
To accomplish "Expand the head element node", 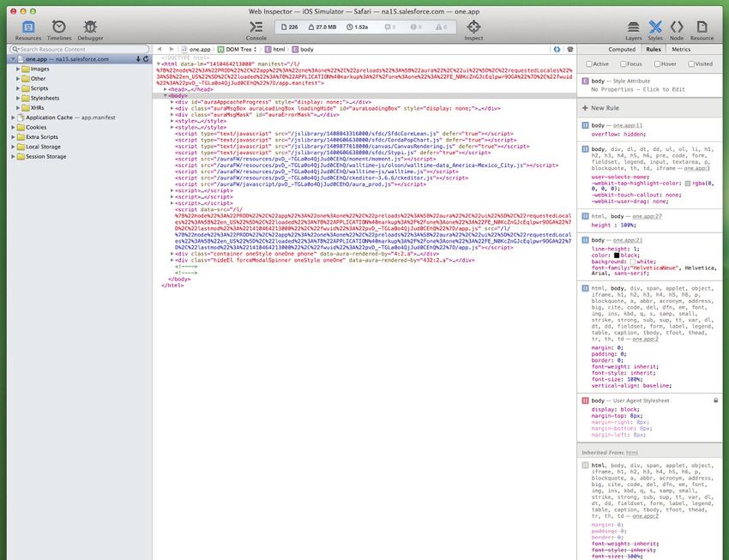I will (x=165, y=89).
